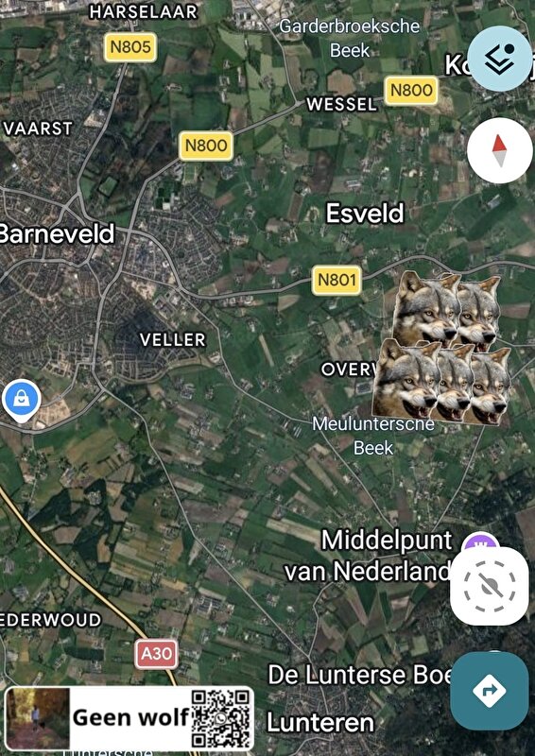Toggle the location tracking disabled button

[x=490, y=586]
